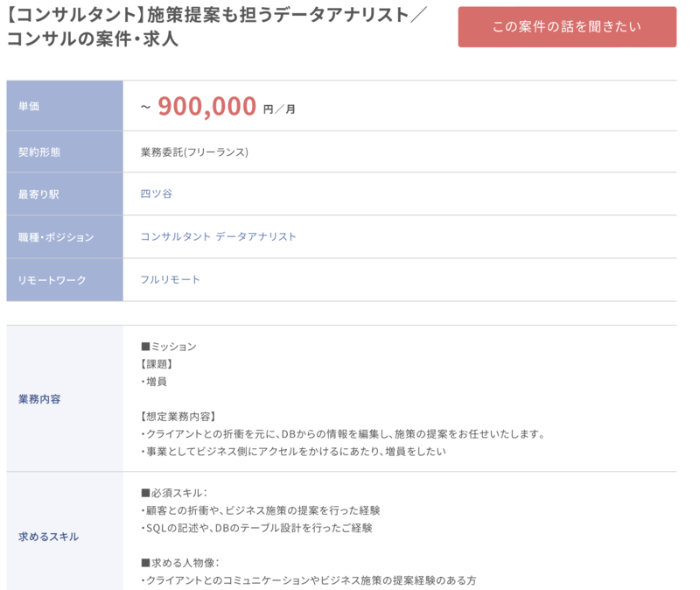Click the 【課題】 subheading
This screenshot has width=700, height=590.
[x=156, y=364]
